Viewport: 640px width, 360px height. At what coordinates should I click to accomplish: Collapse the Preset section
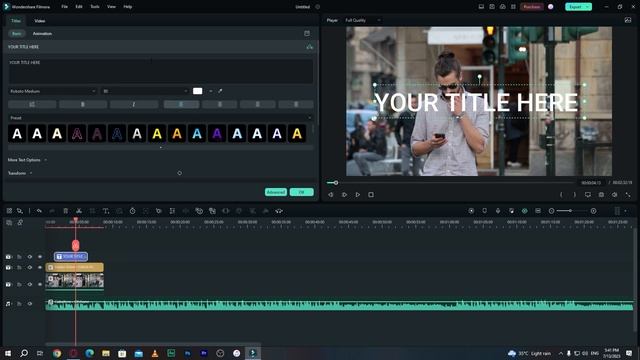309,118
